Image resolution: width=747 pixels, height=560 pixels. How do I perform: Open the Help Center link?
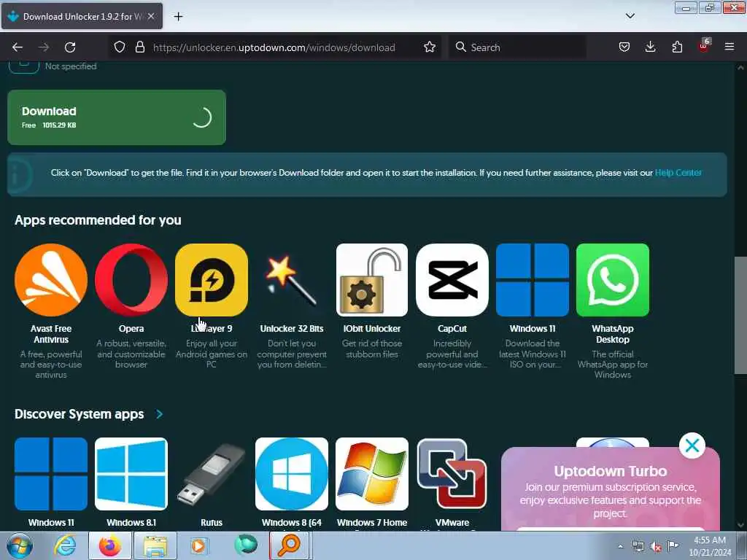click(x=678, y=173)
